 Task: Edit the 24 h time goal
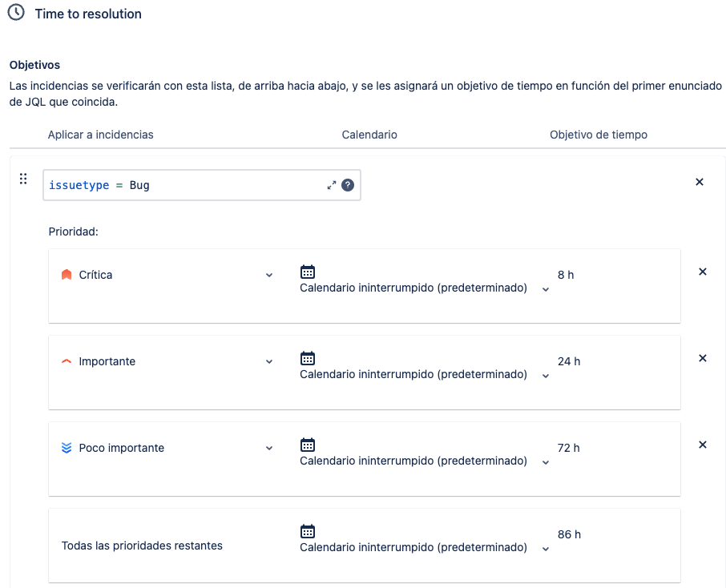pyautogui.click(x=569, y=361)
